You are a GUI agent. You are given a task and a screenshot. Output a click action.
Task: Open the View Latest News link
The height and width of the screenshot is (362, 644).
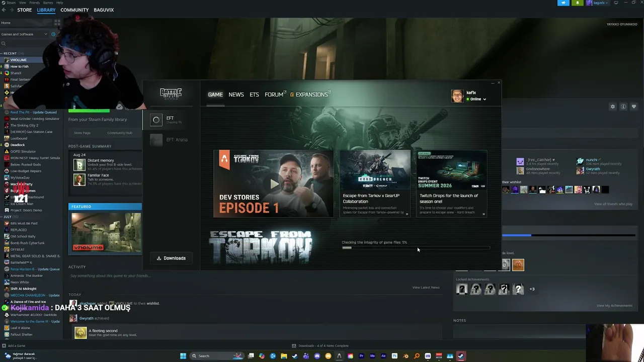click(x=426, y=288)
